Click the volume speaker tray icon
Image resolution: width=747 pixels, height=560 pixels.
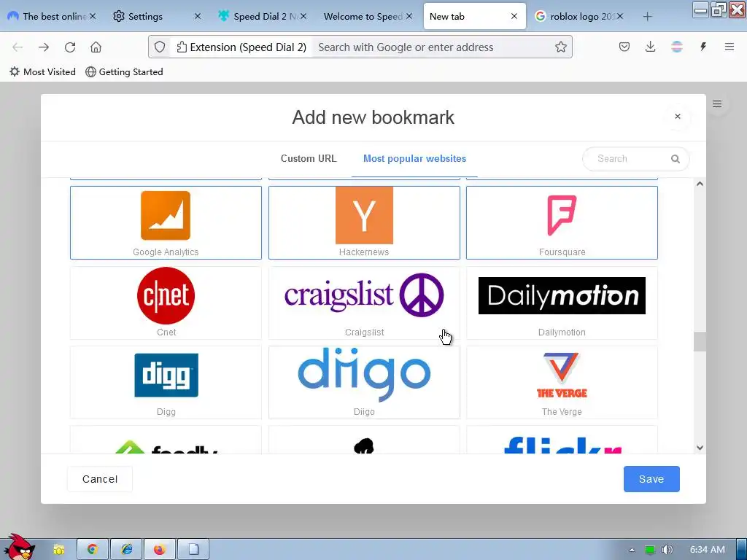point(667,550)
